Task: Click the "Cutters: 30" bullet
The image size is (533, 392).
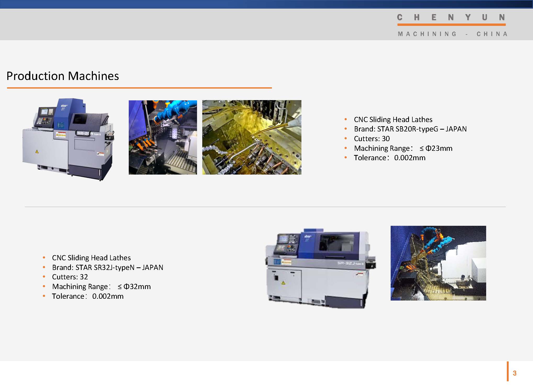Action: coord(372,139)
